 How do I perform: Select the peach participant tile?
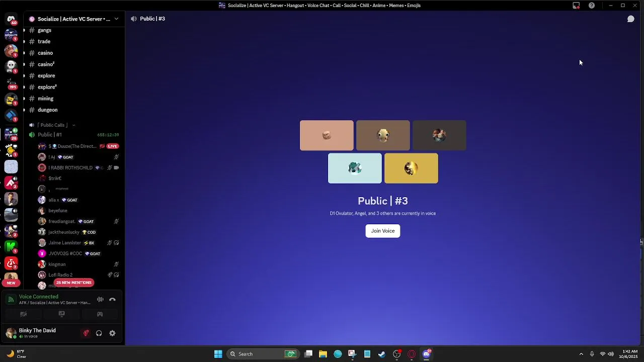pyautogui.click(x=327, y=135)
